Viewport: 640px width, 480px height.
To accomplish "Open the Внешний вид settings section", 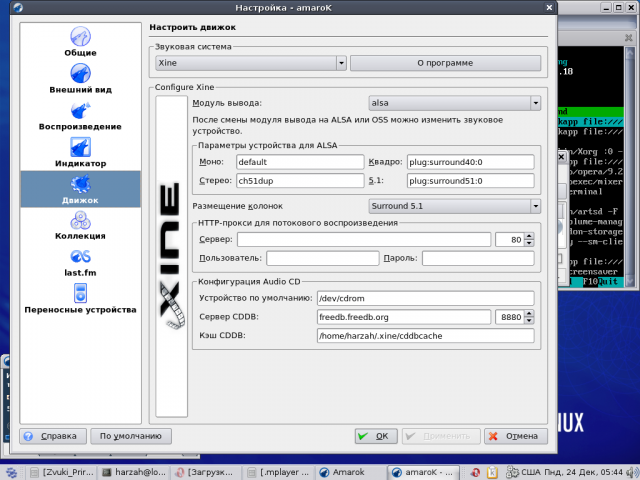I will 80,78.
